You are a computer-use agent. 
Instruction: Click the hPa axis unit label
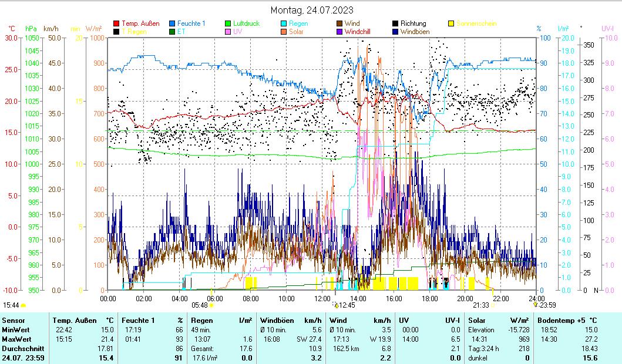pos(31,28)
